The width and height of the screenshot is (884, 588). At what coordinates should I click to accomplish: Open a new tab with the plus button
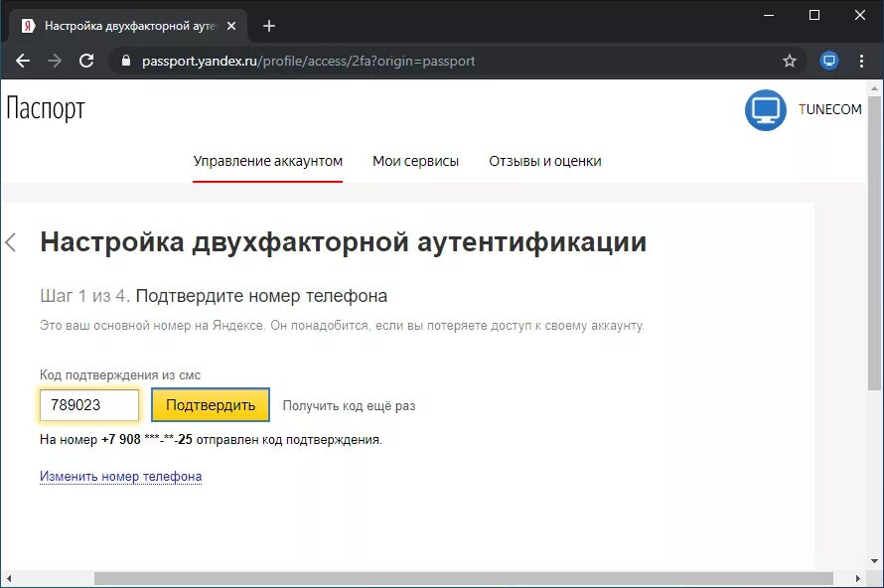pos(269,26)
